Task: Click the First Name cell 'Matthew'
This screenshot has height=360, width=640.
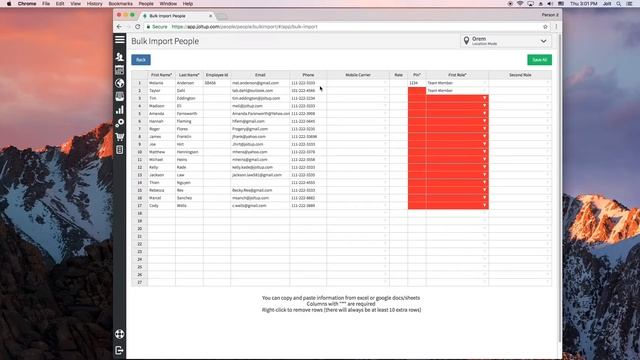Action: [x=161, y=152]
